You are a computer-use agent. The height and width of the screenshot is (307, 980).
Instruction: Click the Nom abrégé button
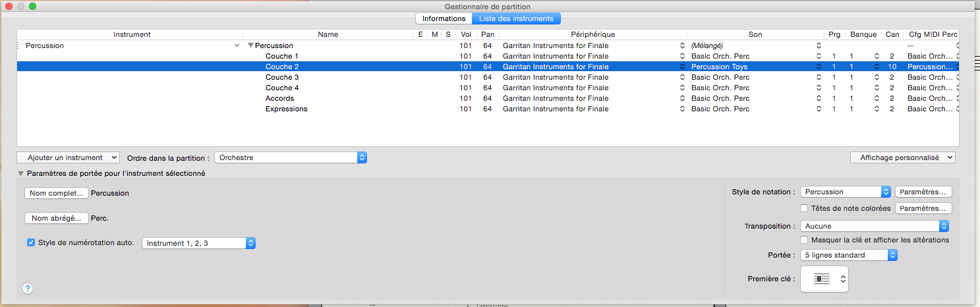click(57, 218)
